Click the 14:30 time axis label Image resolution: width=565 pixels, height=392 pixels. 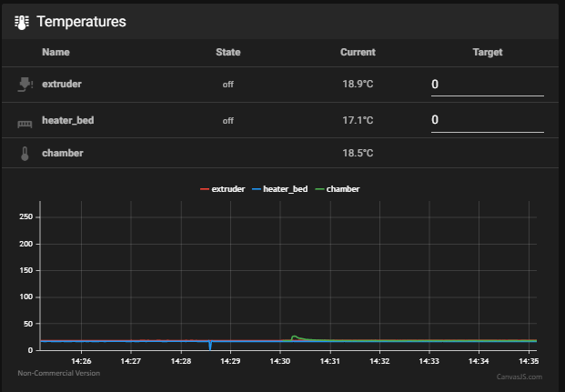click(280, 361)
